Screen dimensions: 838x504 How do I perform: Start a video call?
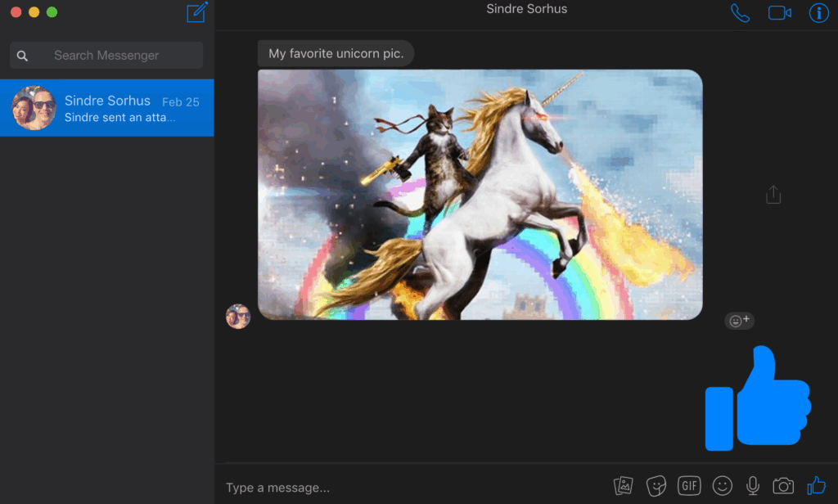(x=780, y=13)
